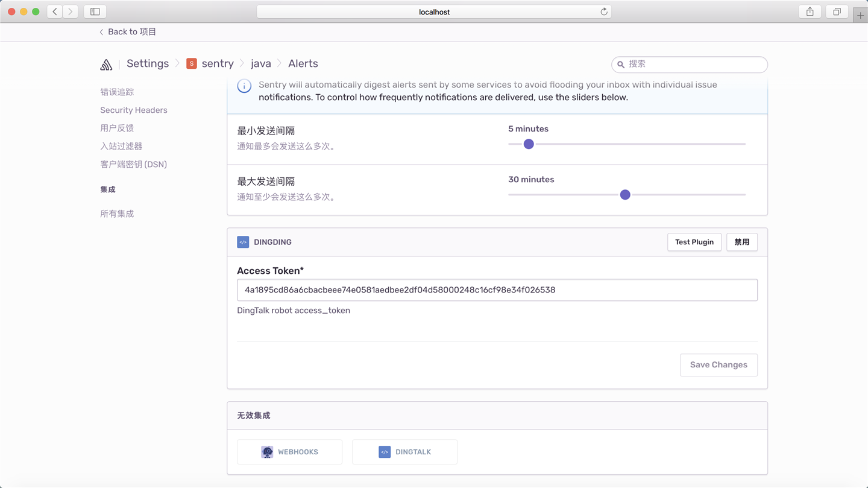Screen dimensions: 868x488
Task: Click the info icon in alert banner
Action: click(x=244, y=86)
